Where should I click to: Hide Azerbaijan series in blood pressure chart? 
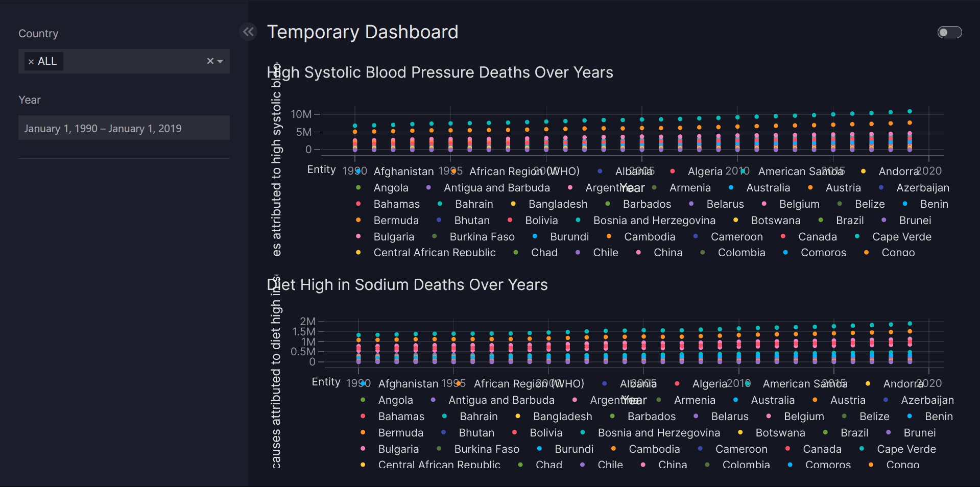tap(922, 188)
